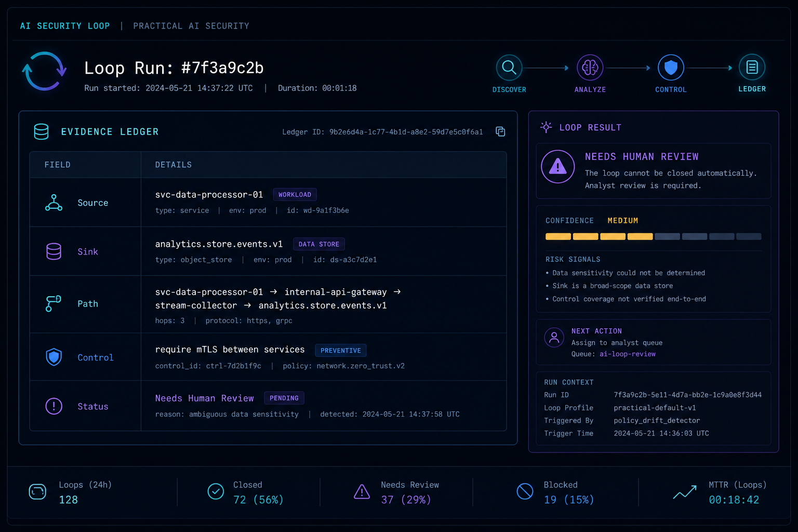Select the Discover stage magnifier icon

pos(509,68)
